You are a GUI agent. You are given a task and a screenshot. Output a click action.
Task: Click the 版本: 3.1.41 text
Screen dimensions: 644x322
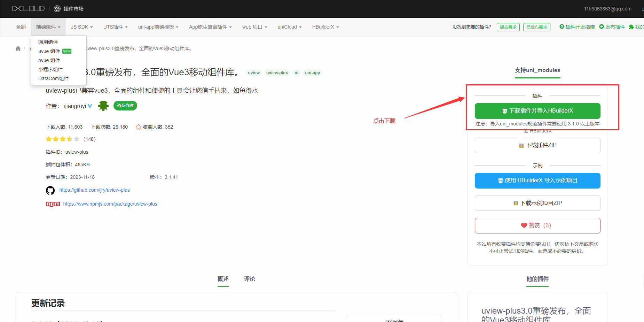164,177
